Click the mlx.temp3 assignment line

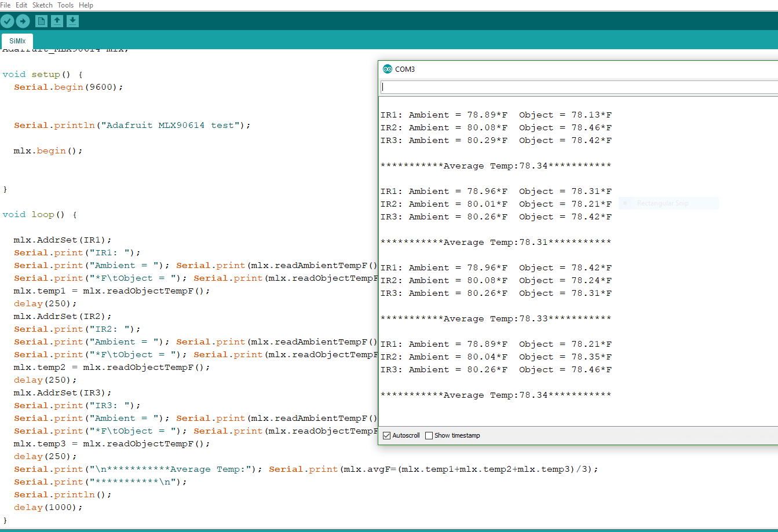point(112,443)
